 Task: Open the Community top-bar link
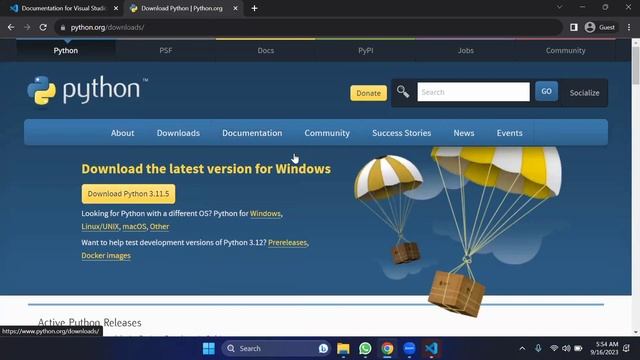click(x=566, y=51)
